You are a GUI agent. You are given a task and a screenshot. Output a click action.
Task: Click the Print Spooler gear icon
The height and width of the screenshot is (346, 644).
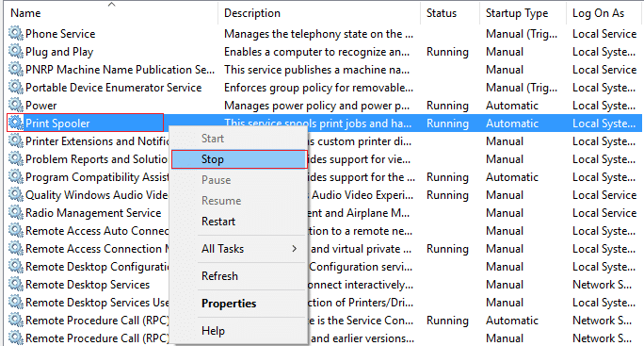(x=16, y=123)
